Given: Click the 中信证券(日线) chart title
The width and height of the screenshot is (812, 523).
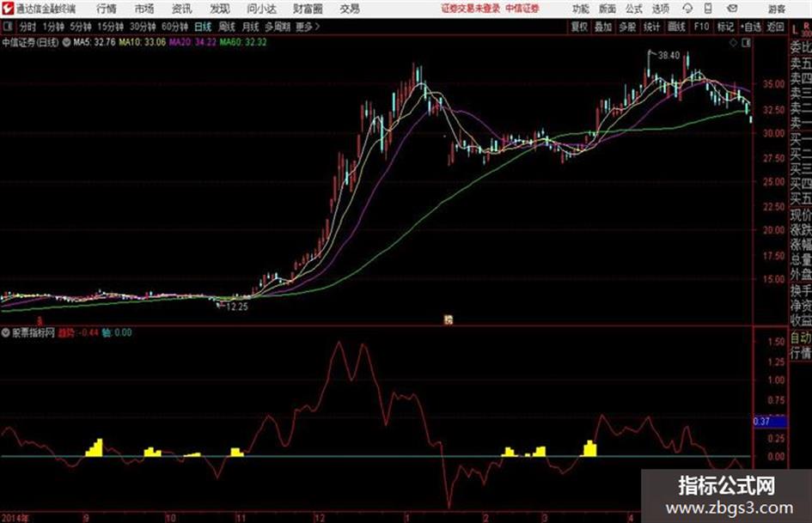Looking at the screenshot, I should click(30, 42).
